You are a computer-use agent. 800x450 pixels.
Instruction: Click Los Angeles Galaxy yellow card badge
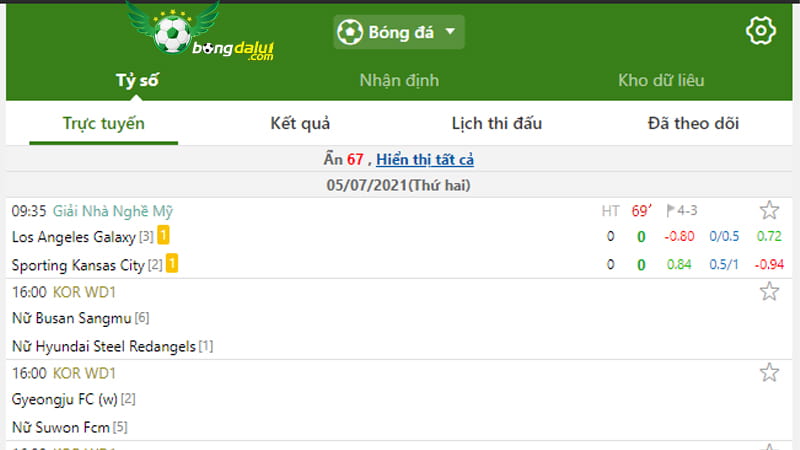pyautogui.click(x=163, y=235)
